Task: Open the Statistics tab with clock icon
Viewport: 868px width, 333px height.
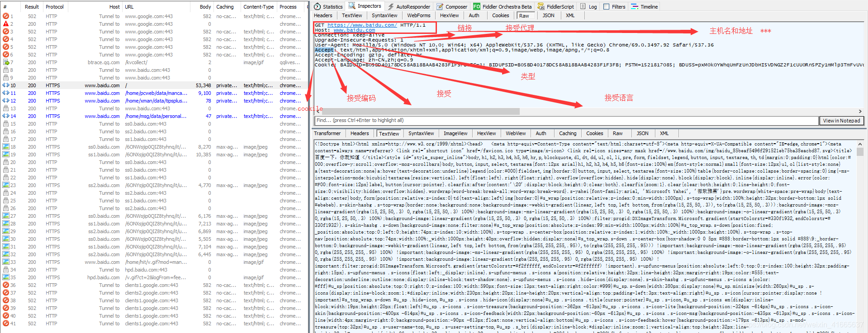Action: pos(328,6)
